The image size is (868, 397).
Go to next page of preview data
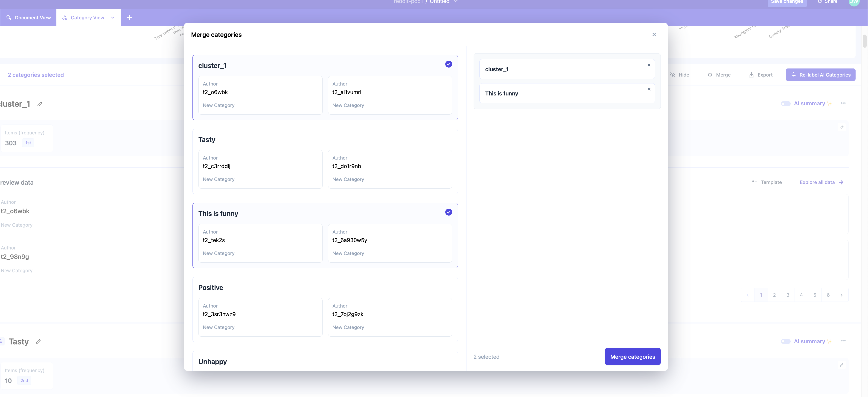[x=841, y=295]
